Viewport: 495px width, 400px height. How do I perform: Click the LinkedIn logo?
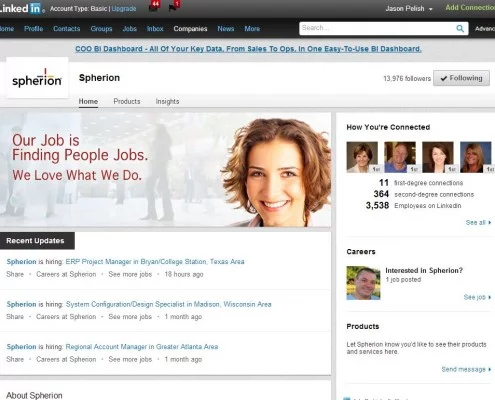(x=21, y=8)
